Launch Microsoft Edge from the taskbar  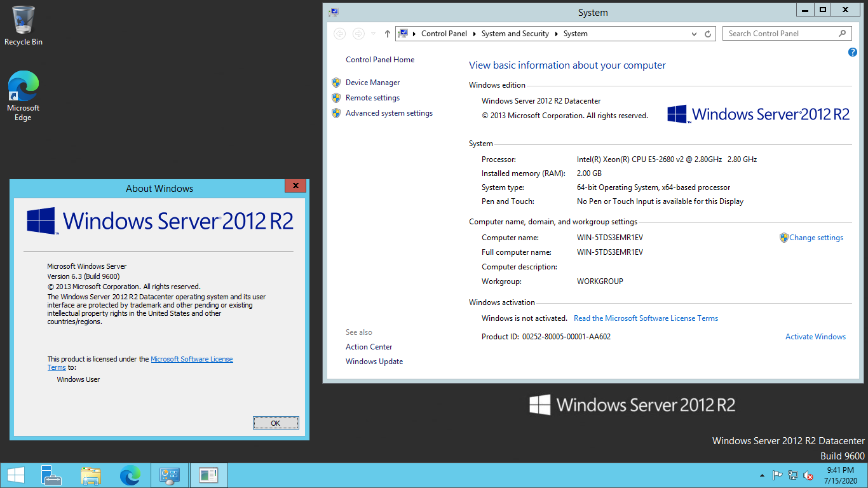pyautogui.click(x=130, y=475)
